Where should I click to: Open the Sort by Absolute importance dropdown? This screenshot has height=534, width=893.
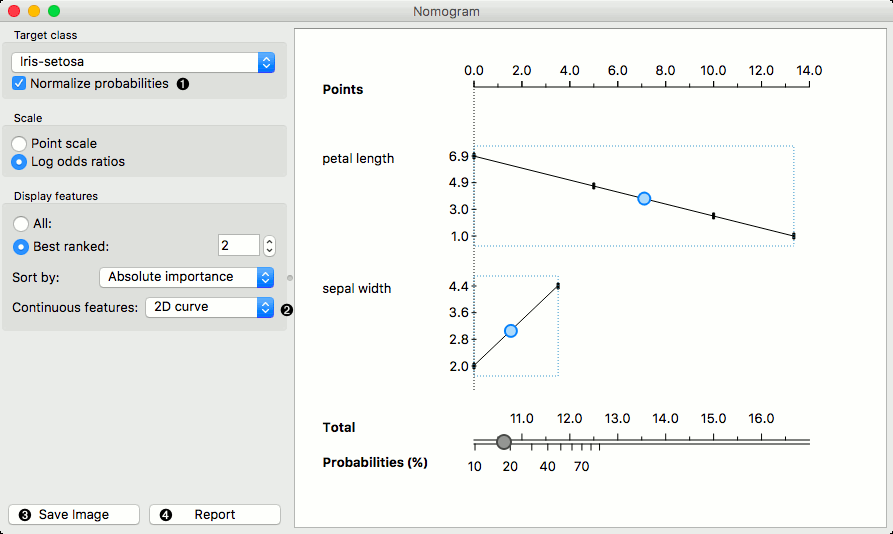coord(187,277)
